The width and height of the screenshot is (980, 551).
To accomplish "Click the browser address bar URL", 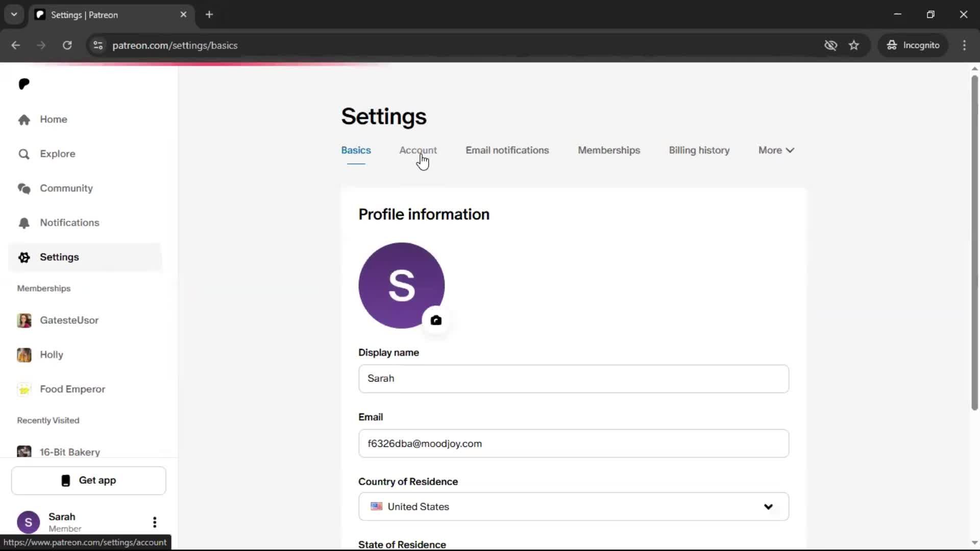I will [175, 45].
